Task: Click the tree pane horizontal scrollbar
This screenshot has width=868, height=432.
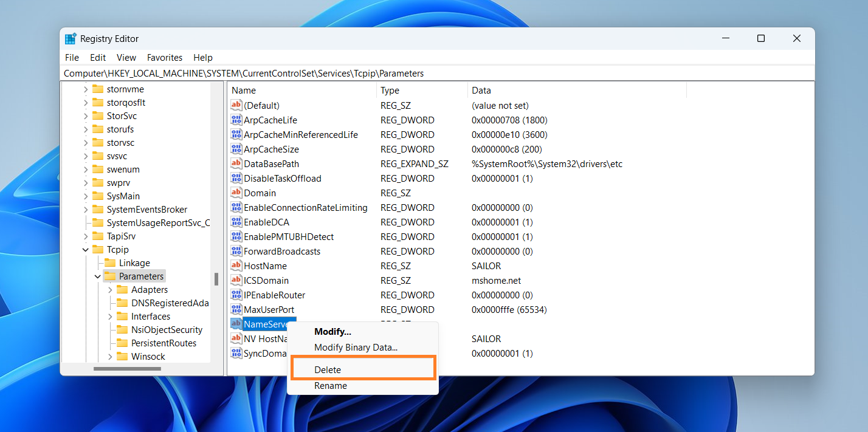Action: click(x=127, y=368)
